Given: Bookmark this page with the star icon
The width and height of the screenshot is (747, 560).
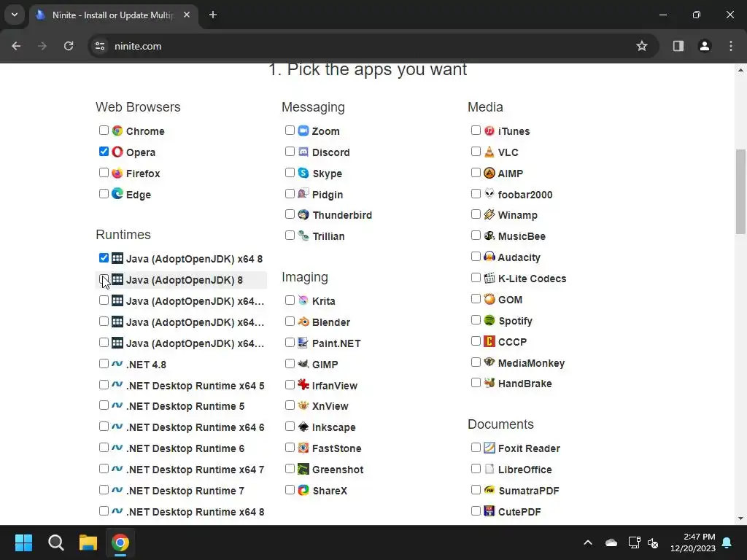Looking at the screenshot, I should point(642,46).
